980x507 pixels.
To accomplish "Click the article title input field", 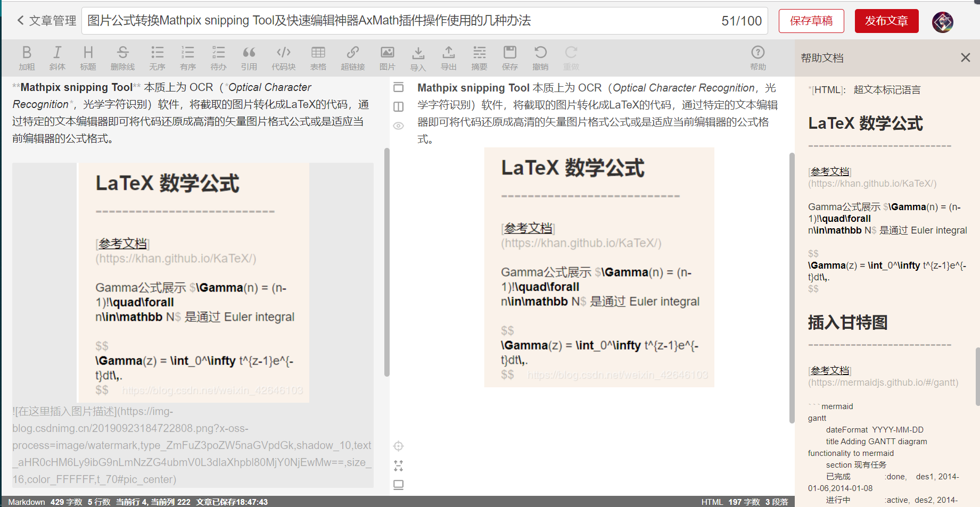I will [x=424, y=21].
